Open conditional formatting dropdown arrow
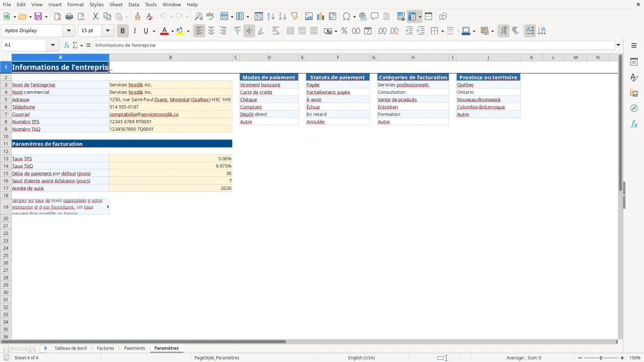644x362 pixels. (x=492, y=31)
